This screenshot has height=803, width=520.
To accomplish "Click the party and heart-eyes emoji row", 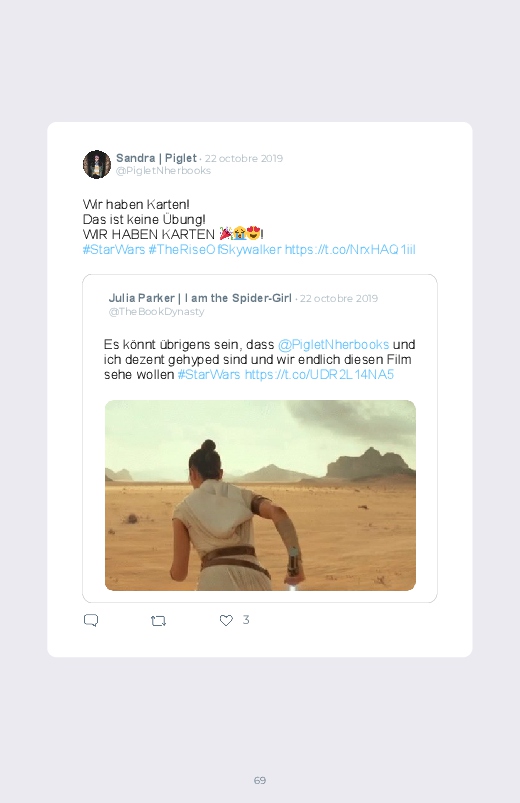I will [x=240, y=234].
